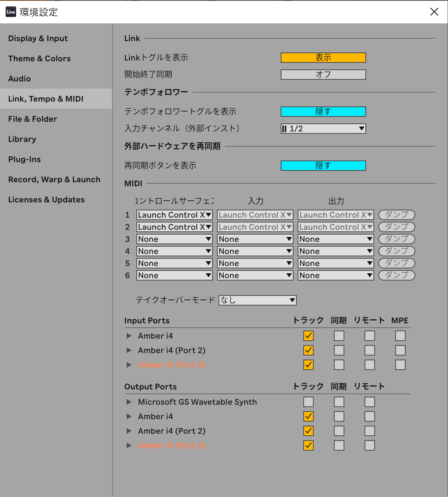
Task: Expand Amber i4 (Port 3) output port
Action: tap(129, 445)
